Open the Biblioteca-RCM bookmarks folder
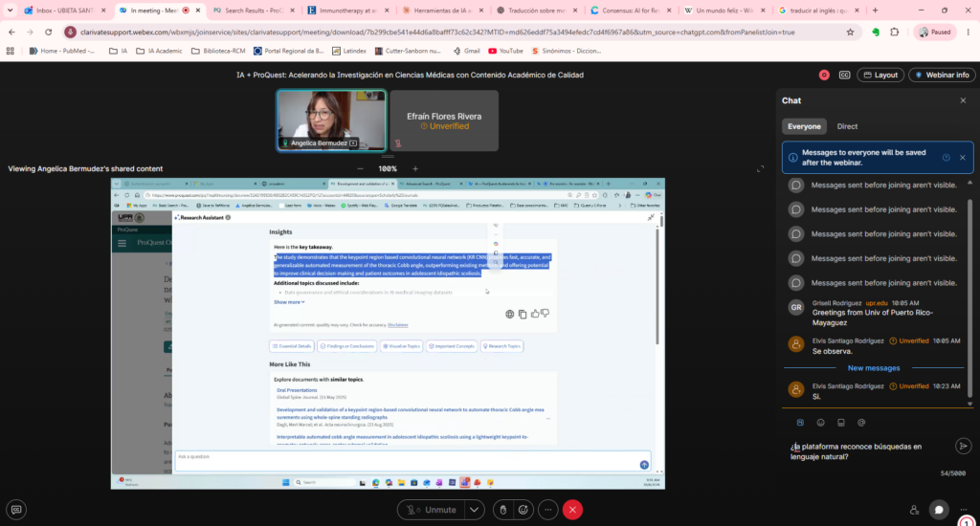Viewport: 980px width, 526px height. point(218,52)
